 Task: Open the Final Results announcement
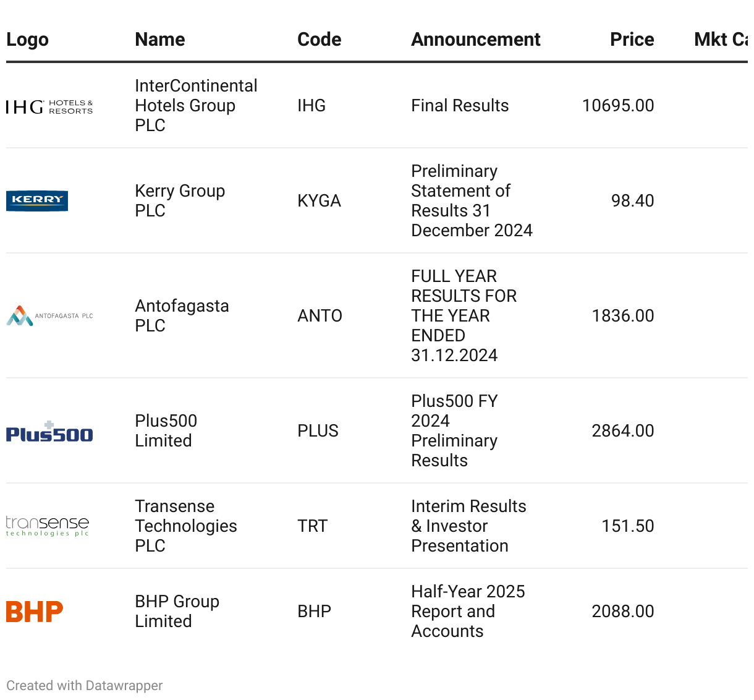460,106
